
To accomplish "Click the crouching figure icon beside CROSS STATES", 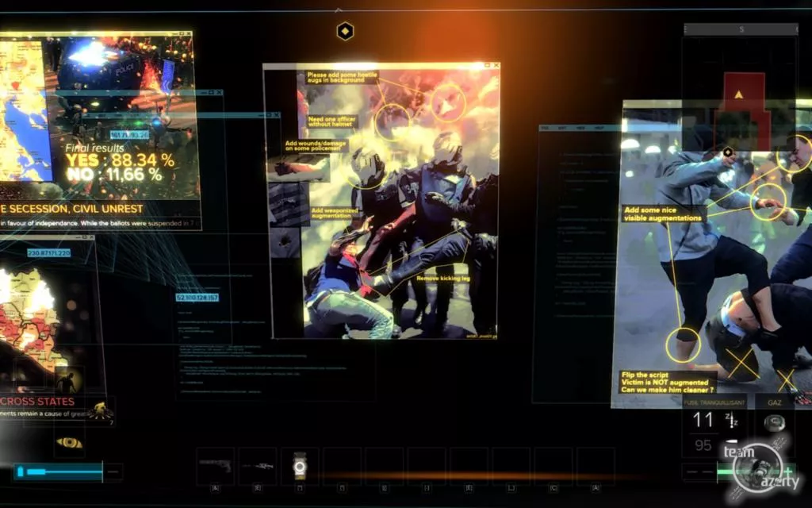I will click(x=101, y=410).
